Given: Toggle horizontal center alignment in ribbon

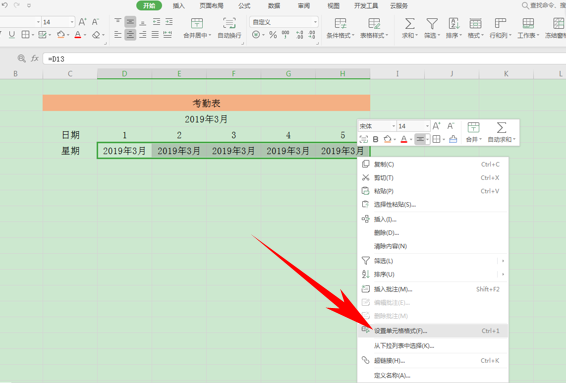Looking at the screenshot, I should tap(130, 35).
